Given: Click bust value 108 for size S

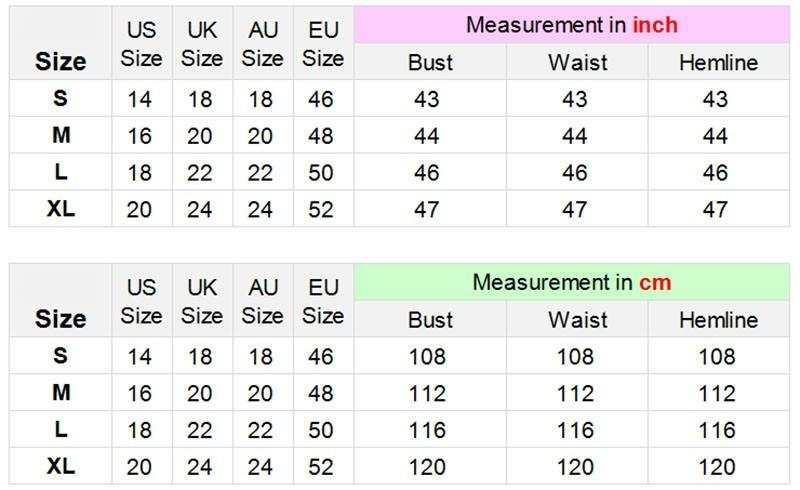Looking at the screenshot, I should click(x=427, y=357).
